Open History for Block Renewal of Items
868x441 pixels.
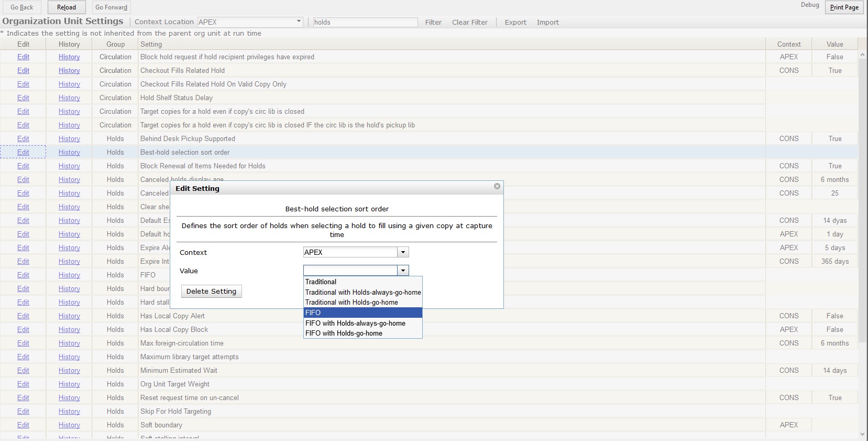click(69, 166)
